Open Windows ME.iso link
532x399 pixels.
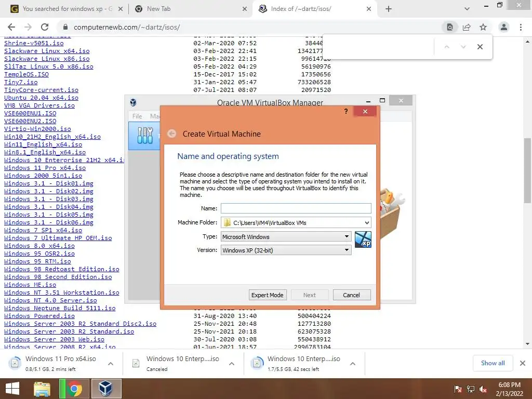pyautogui.click(x=30, y=285)
